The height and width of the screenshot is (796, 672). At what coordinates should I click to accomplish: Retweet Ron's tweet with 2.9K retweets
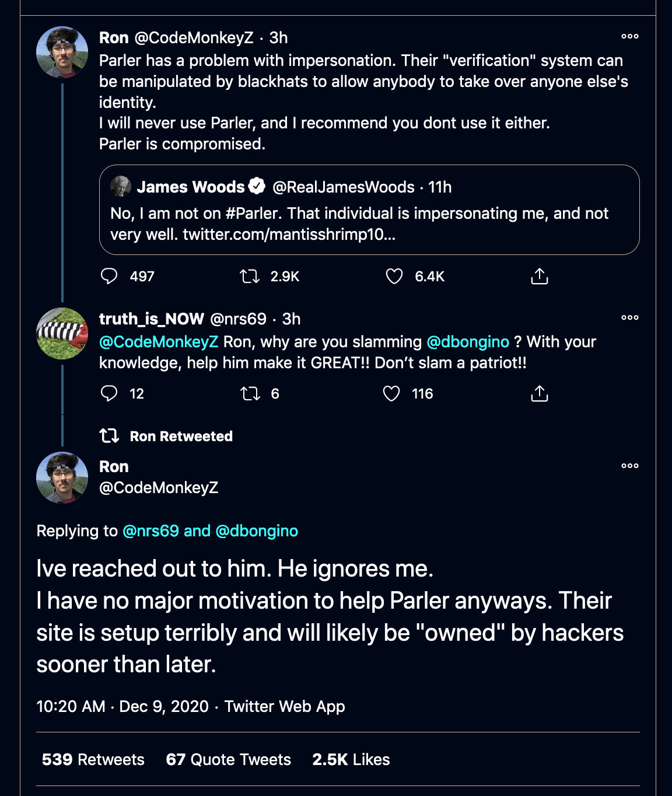250,276
